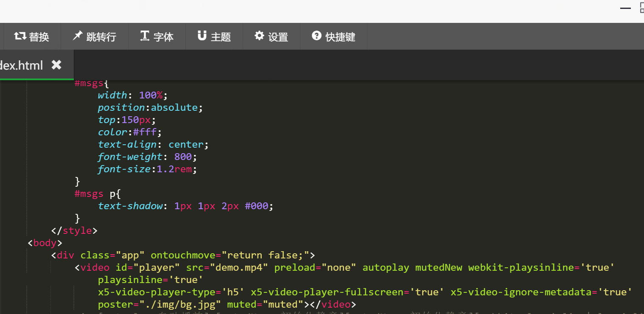Minimize the editor window

(x=625, y=8)
